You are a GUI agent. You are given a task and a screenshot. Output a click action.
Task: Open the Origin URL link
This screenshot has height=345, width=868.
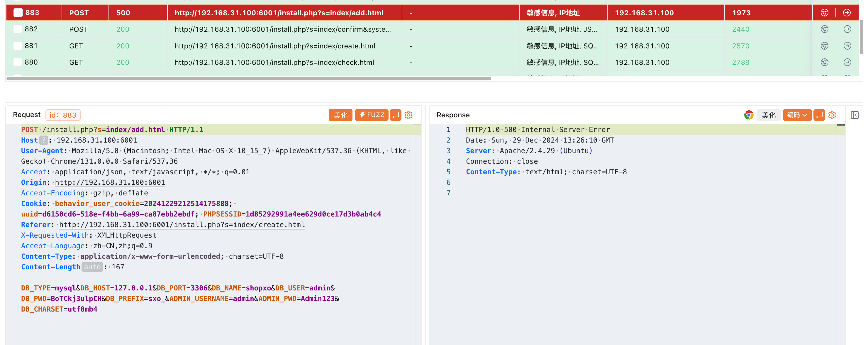(110, 182)
